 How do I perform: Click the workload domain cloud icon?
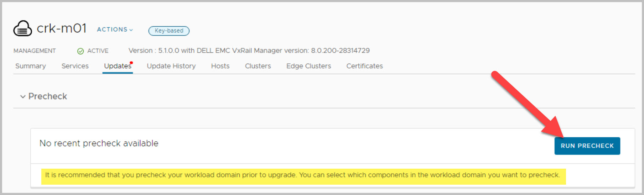[x=22, y=28]
